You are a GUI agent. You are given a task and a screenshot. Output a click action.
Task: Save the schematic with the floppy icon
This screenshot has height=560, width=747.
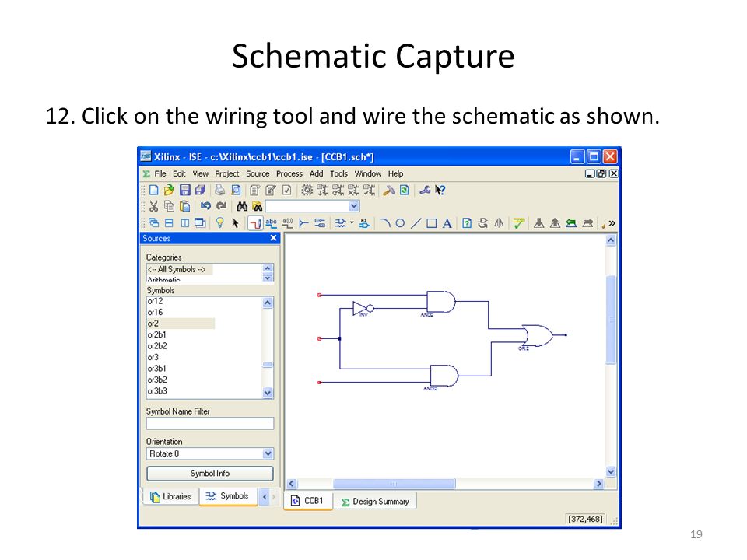185,190
